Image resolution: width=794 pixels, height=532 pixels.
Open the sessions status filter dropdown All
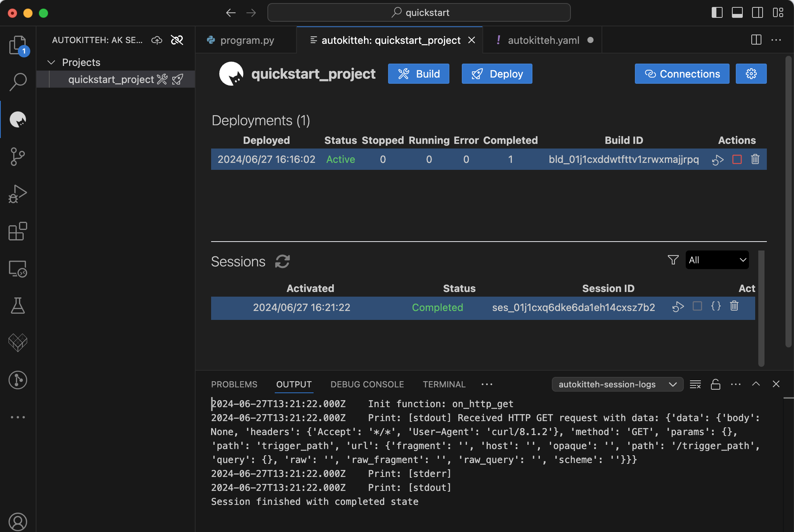click(x=717, y=260)
